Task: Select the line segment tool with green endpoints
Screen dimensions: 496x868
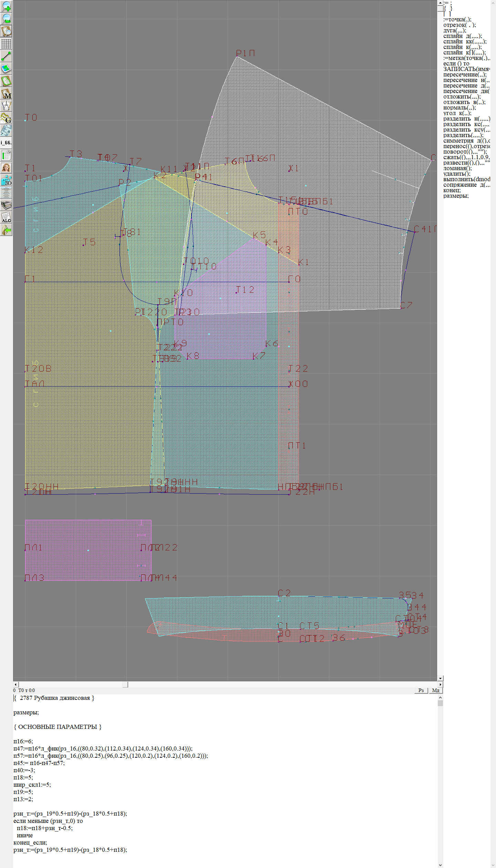Action: click(x=6, y=56)
